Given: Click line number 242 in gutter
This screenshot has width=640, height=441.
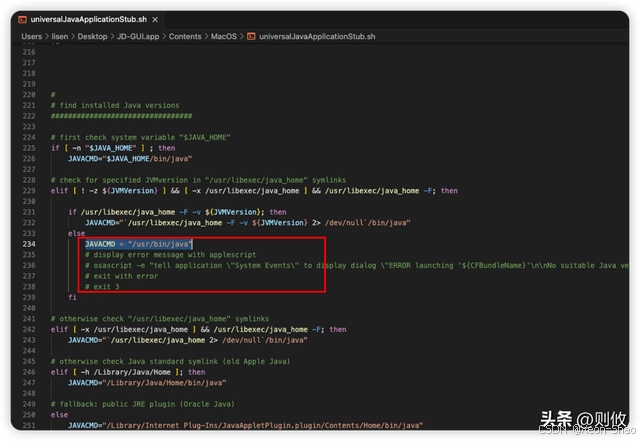Looking at the screenshot, I should [29, 329].
